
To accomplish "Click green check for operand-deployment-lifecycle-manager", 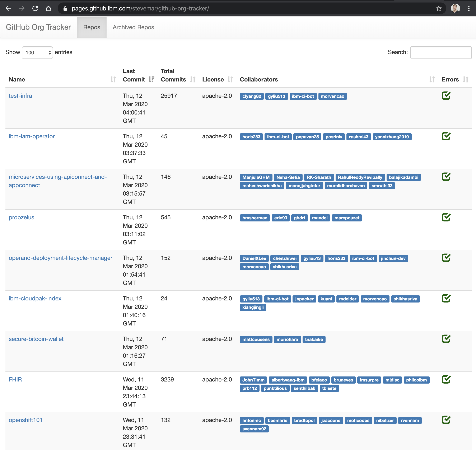I will (x=446, y=258).
